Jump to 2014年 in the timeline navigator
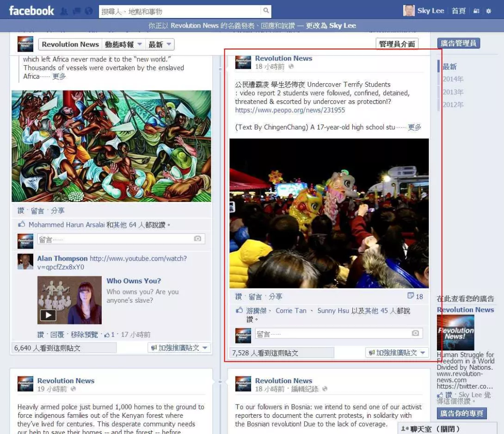Image resolution: width=504 pixels, height=434 pixels. (x=453, y=79)
